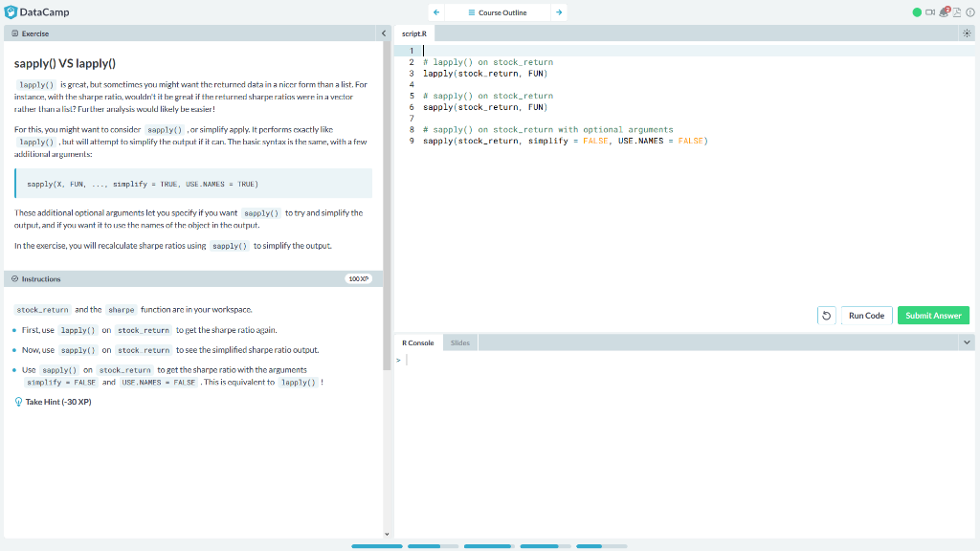This screenshot has height=551, width=980.
Task: Reset the code with the circular arrow icon
Action: point(826,315)
